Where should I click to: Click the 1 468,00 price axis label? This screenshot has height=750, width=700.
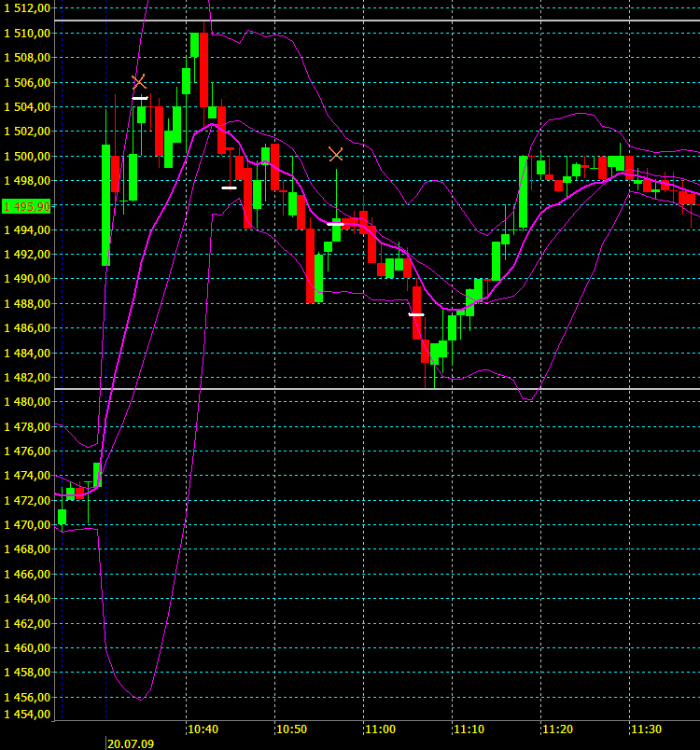[x=27, y=549]
